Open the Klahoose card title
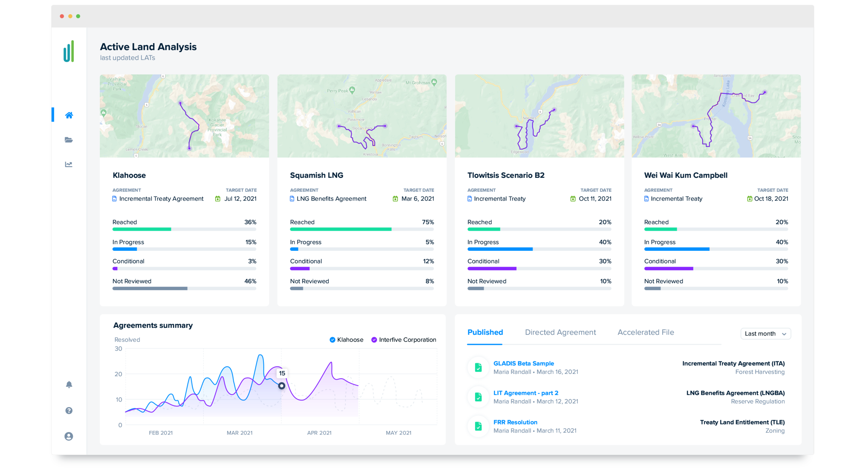Screen dimensions: 868x468 click(x=129, y=175)
